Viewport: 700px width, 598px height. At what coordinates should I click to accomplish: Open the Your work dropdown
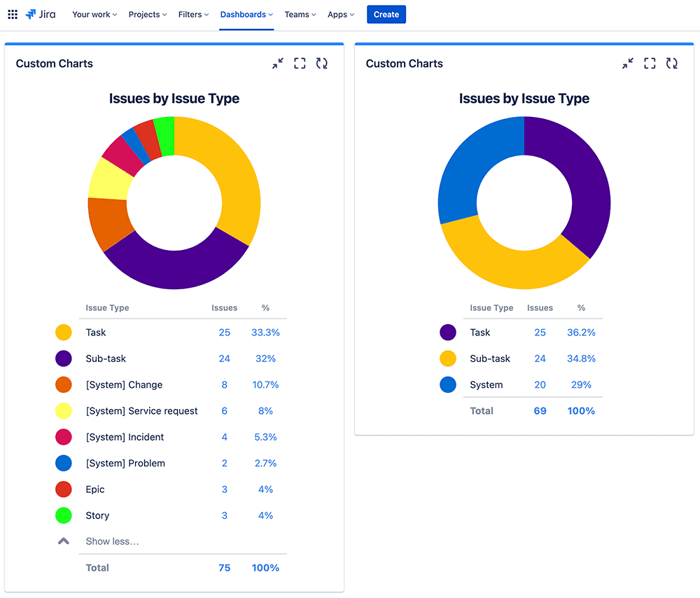click(x=94, y=14)
